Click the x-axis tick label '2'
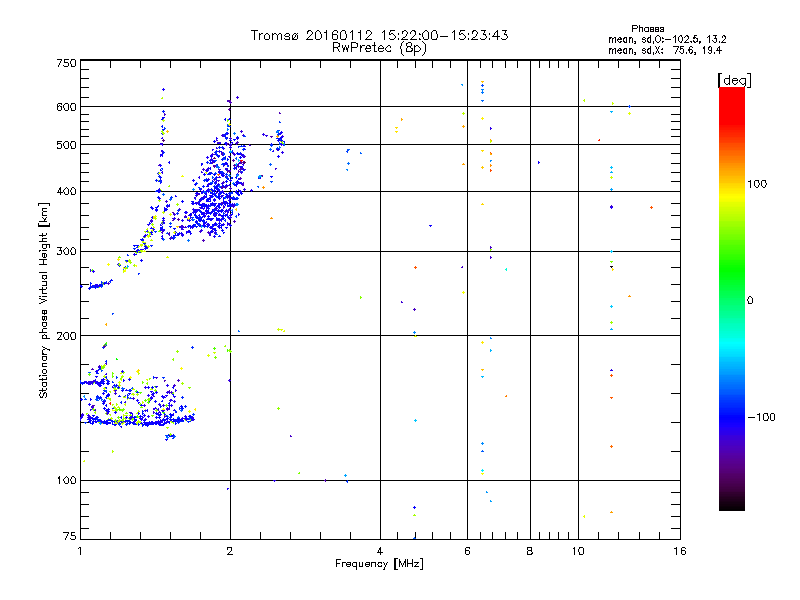The image size is (800, 600). pos(230,551)
